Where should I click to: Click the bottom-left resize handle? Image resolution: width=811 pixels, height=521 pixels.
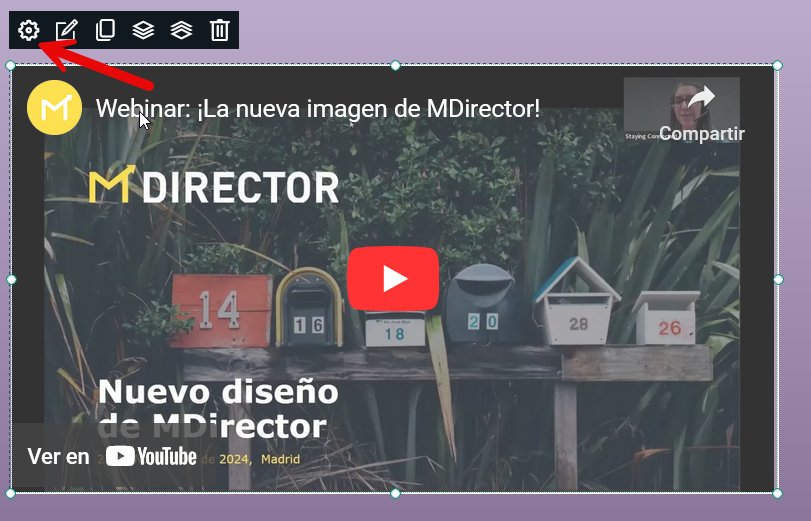coord(11,493)
